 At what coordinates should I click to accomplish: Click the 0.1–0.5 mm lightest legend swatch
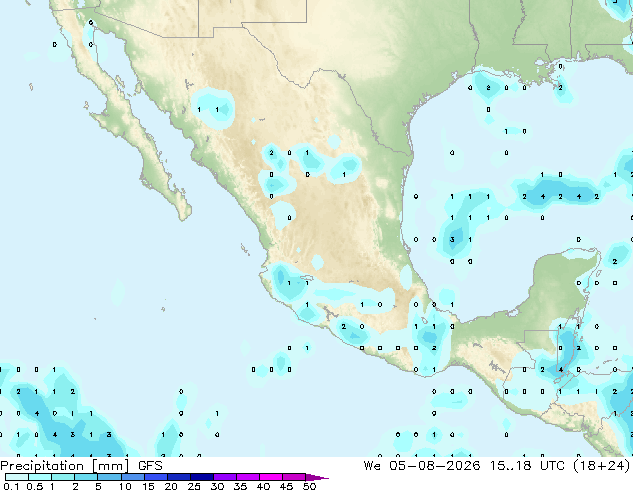point(17,477)
